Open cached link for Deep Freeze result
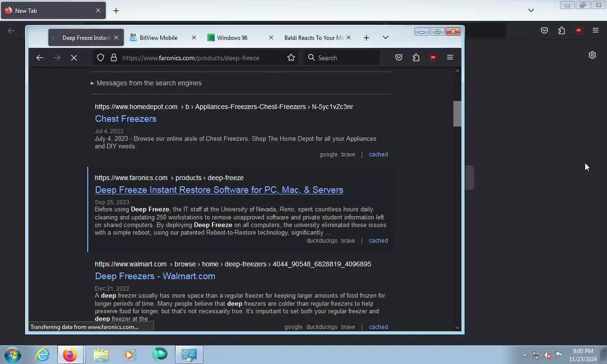The image size is (607, 364). [x=378, y=241]
